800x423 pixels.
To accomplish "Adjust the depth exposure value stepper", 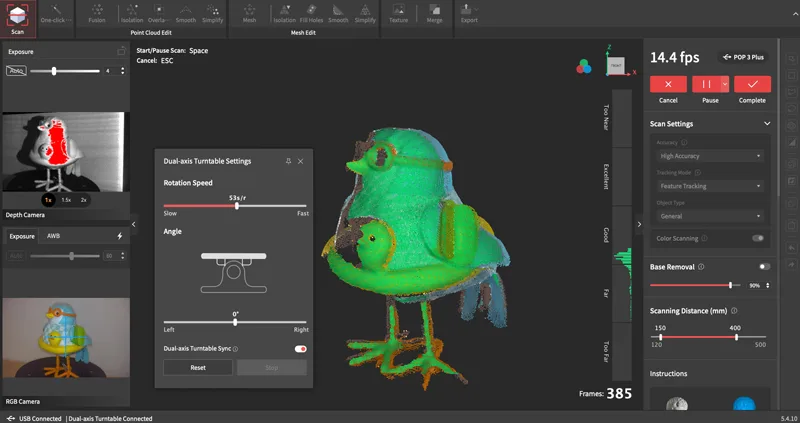I will 122,71.
